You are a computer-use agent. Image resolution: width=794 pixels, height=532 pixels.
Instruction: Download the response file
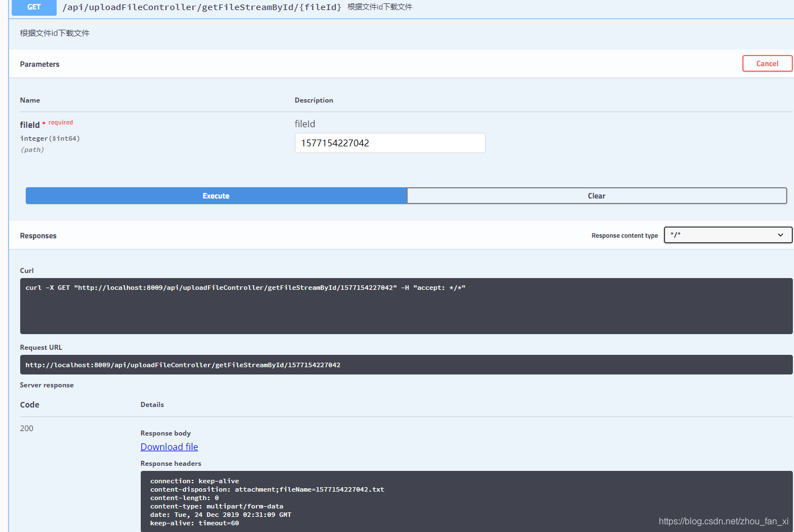click(x=169, y=446)
